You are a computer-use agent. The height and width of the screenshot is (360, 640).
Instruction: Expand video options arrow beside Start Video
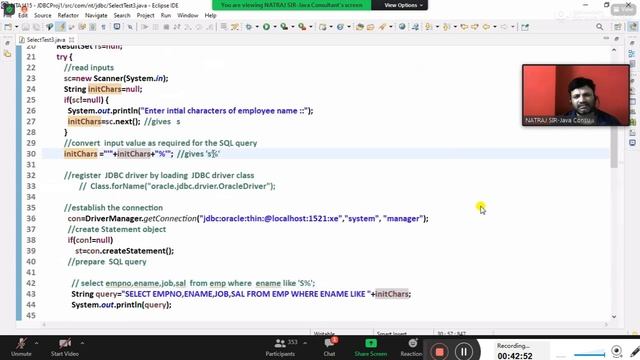[x=82, y=343]
